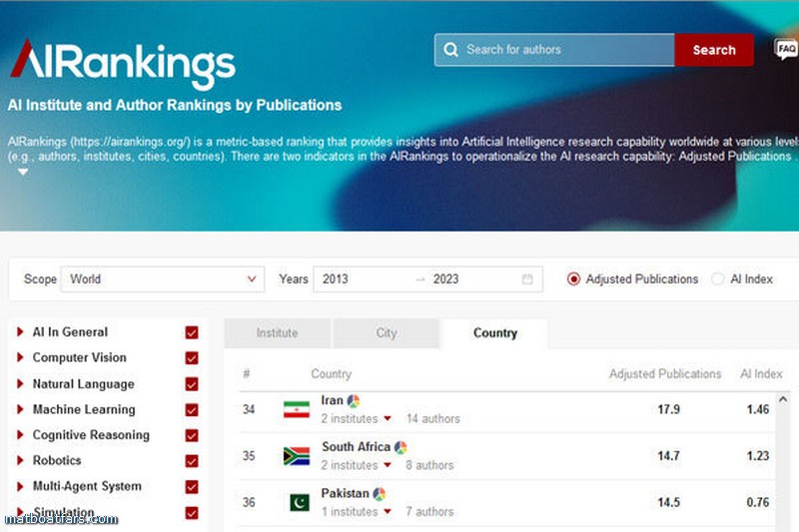Open the Scope World dropdown
This screenshot has width=799, height=532.
pos(163,279)
